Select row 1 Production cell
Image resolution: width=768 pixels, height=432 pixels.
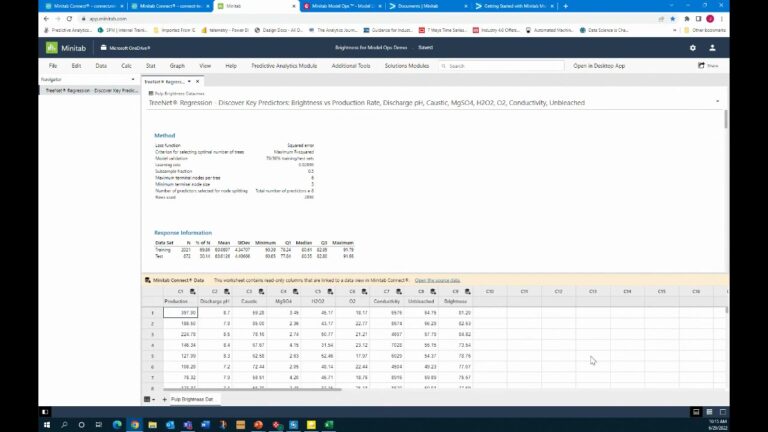pos(180,312)
